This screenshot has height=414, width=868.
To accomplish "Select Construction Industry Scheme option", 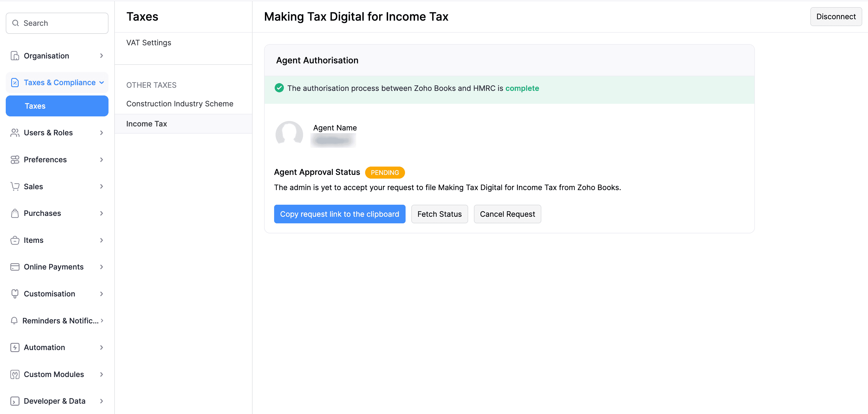I will [x=180, y=104].
